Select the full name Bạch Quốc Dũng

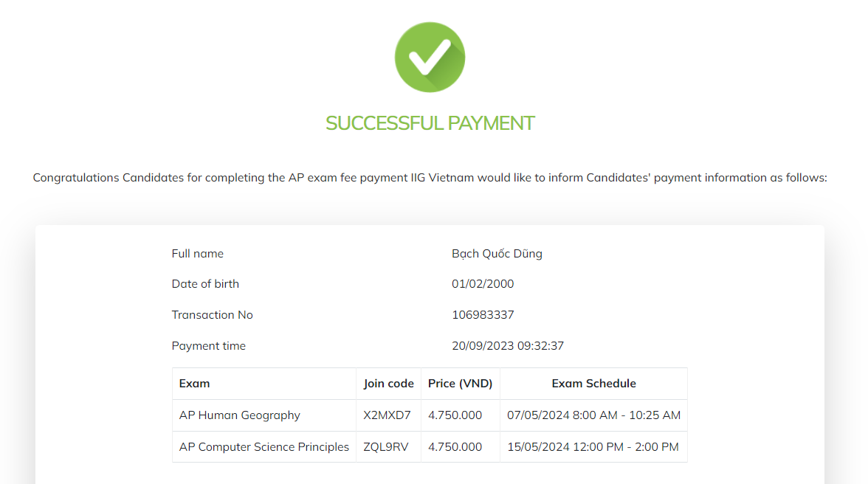[497, 254]
